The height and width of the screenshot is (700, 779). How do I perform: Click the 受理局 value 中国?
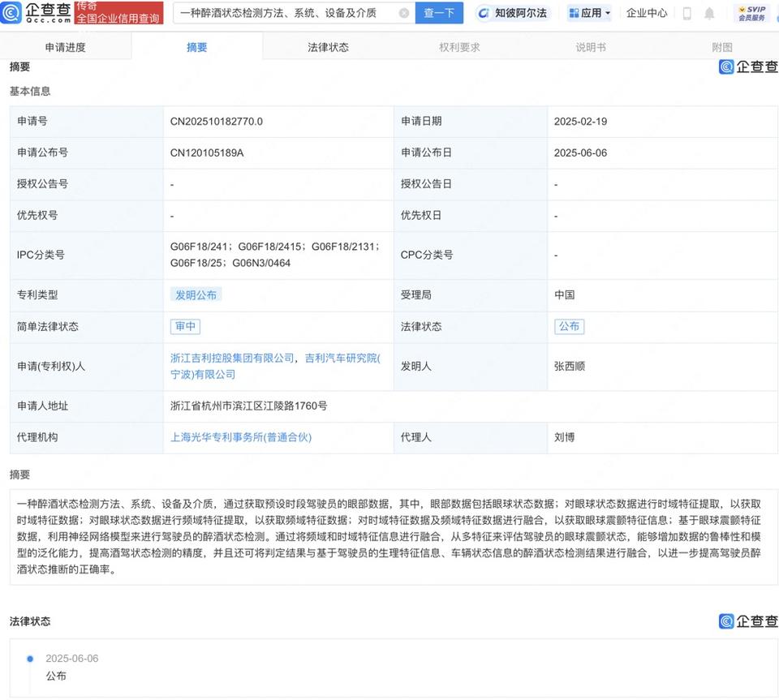(565, 295)
